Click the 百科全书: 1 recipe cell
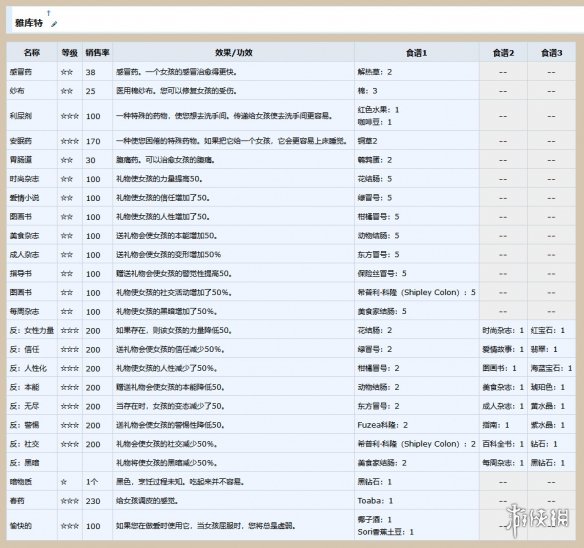The height and width of the screenshot is (548, 584). coord(503,444)
